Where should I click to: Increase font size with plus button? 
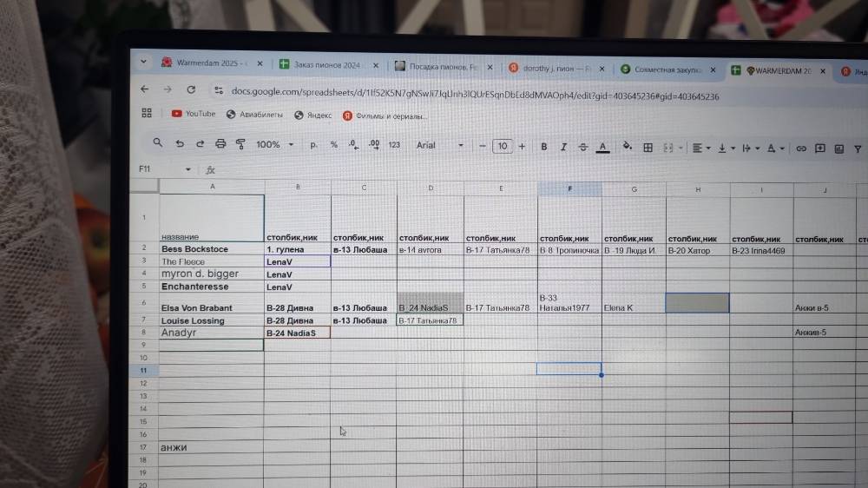pyautogui.click(x=522, y=147)
